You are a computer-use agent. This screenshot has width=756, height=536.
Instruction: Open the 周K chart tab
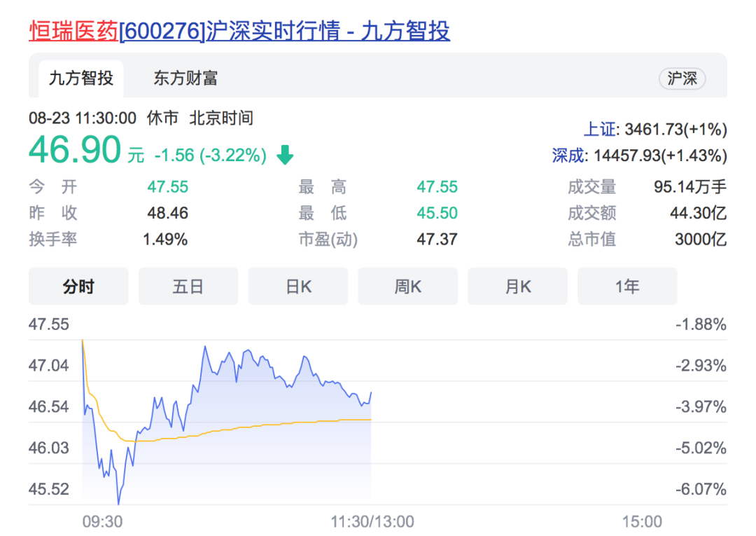[408, 286]
